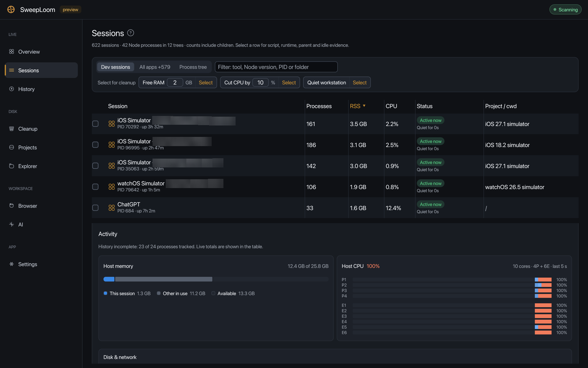Switch to All apps +579 tab

pos(155,67)
